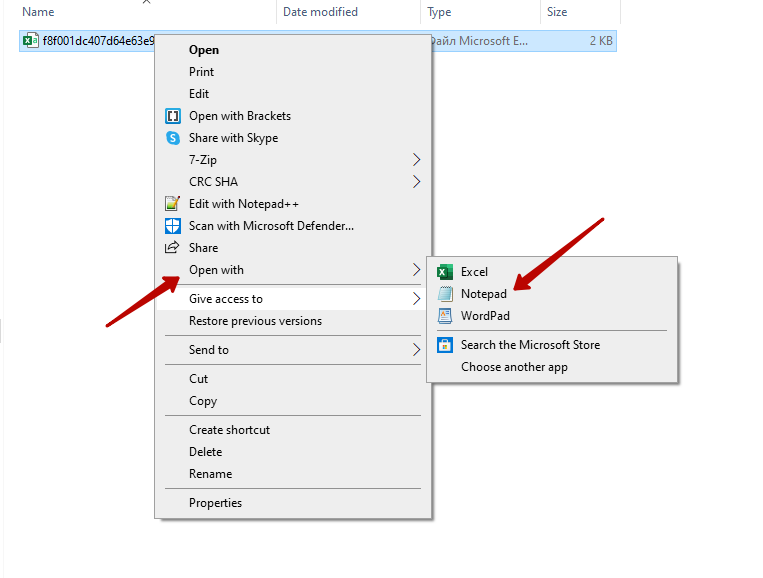Open file with WordPad in submenu
Screen dimensions: 763x578
tap(552, 316)
